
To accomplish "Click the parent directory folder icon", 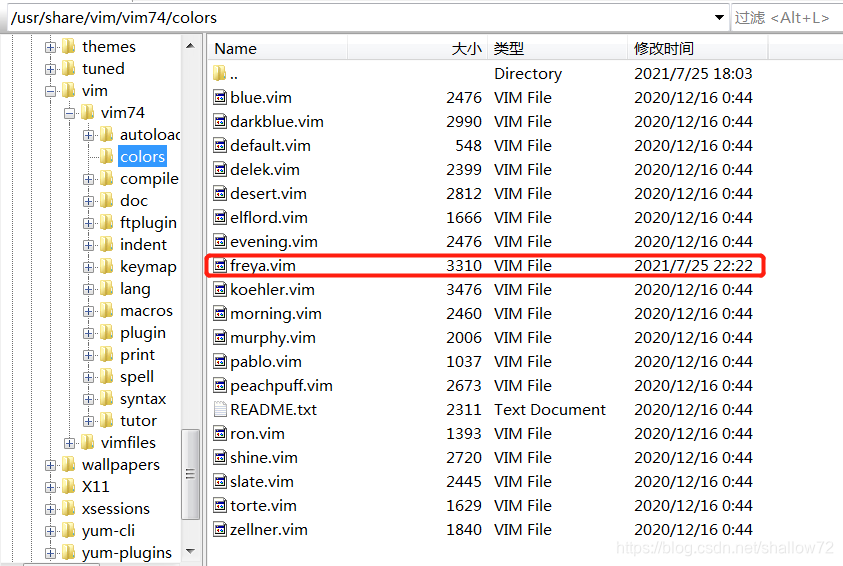I will click(219, 73).
